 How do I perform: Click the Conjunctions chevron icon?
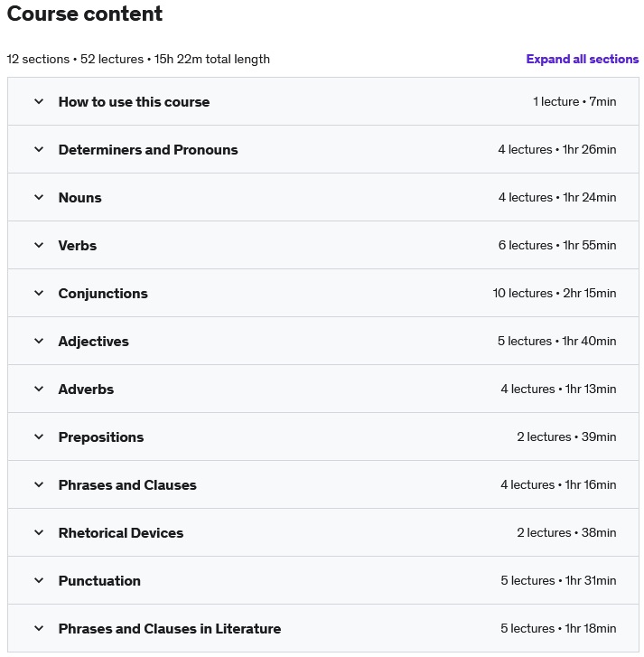pyautogui.click(x=39, y=293)
